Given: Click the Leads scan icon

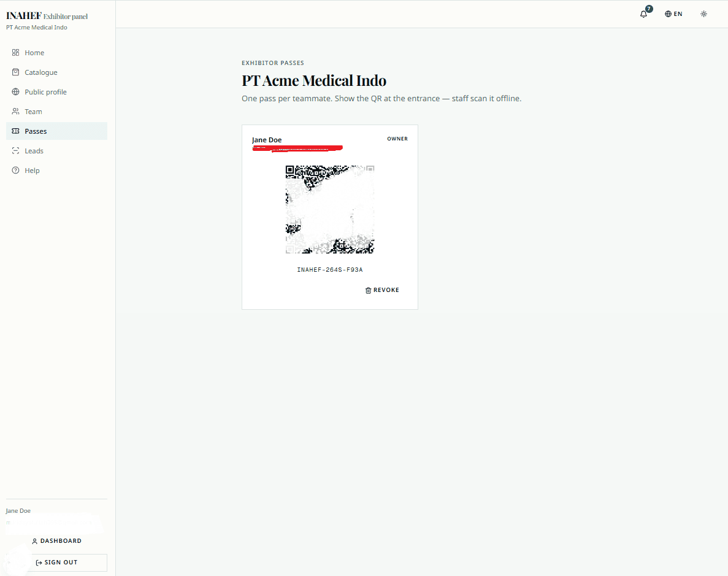Looking at the screenshot, I should (x=15, y=150).
